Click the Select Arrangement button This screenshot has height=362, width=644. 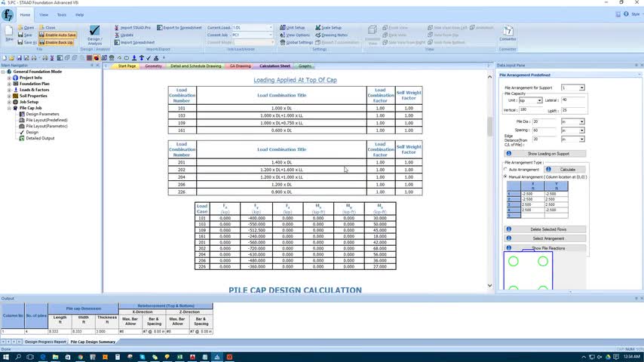pos(545,238)
